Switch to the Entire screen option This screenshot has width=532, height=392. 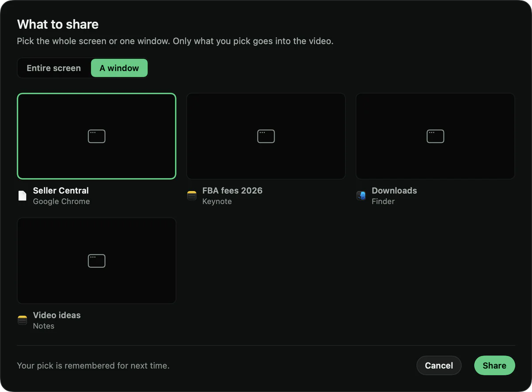click(54, 68)
